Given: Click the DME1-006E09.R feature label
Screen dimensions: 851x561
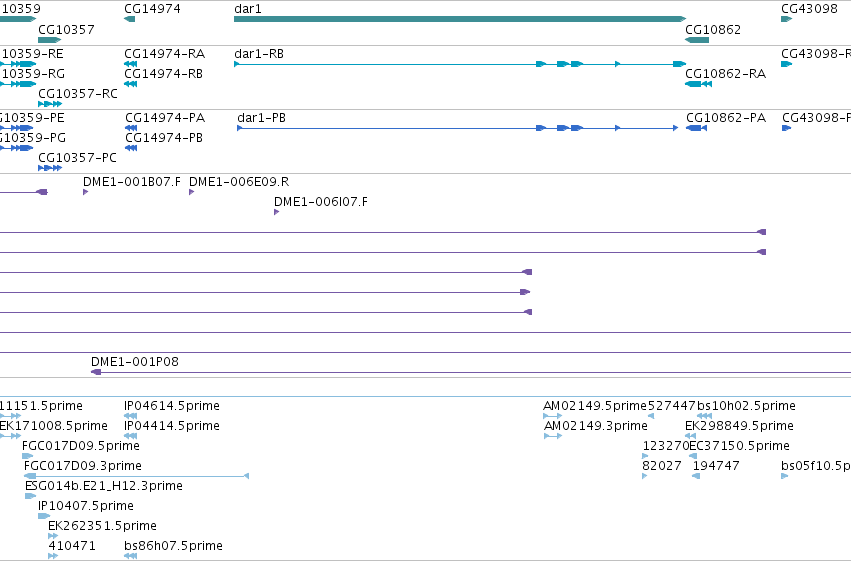Looking at the screenshot, I should click(x=239, y=182).
